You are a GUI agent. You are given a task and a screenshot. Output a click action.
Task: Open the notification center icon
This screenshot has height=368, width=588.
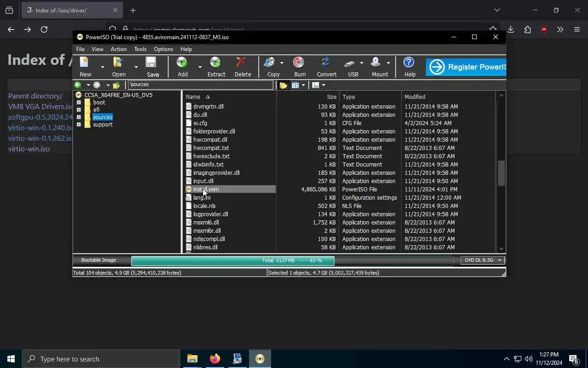[x=574, y=359]
